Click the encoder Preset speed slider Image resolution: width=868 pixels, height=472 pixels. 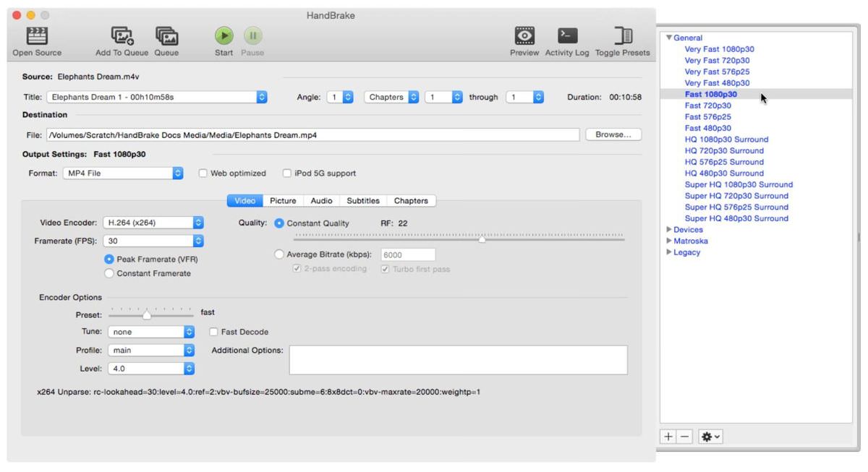tap(150, 314)
